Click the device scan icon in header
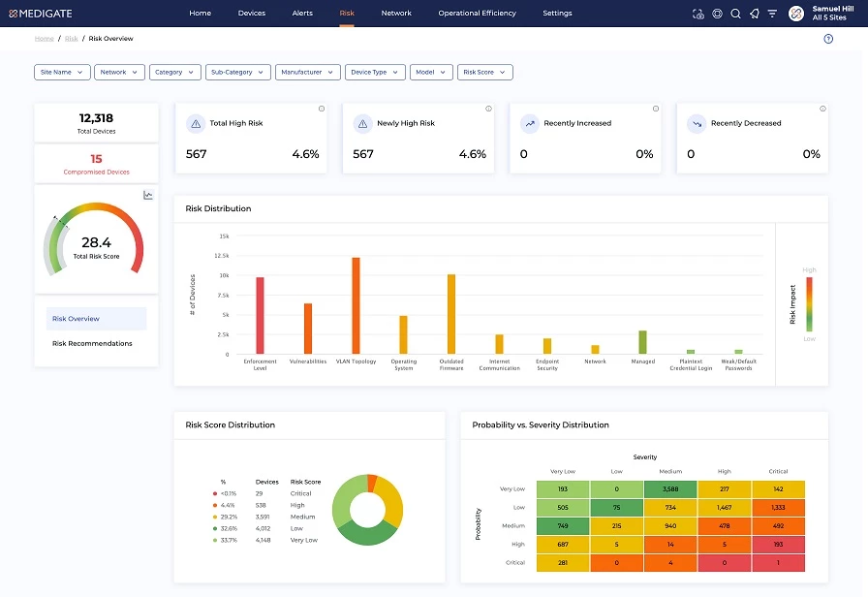Viewport: 868px width, 597px height. [x=697, y=14]
